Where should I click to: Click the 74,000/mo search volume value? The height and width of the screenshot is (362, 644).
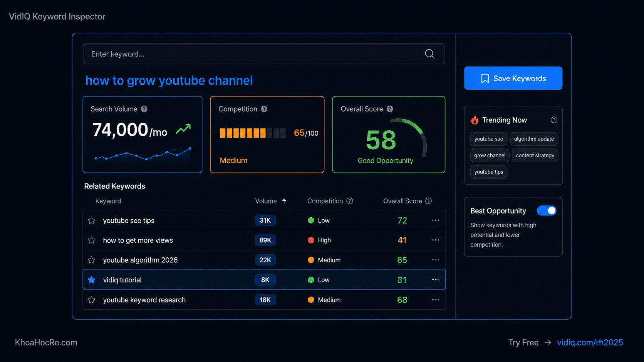tap(130, 130)
